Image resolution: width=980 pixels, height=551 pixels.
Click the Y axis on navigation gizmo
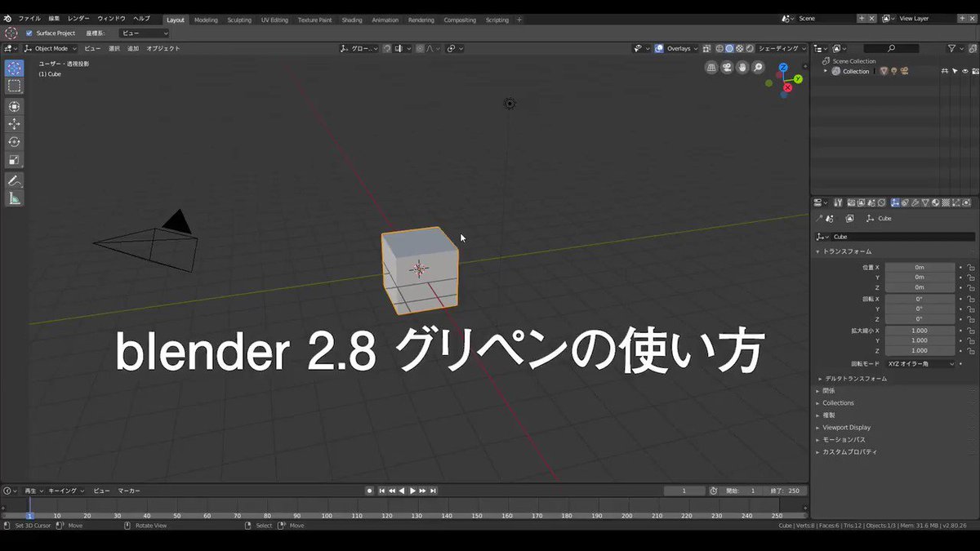799,78
